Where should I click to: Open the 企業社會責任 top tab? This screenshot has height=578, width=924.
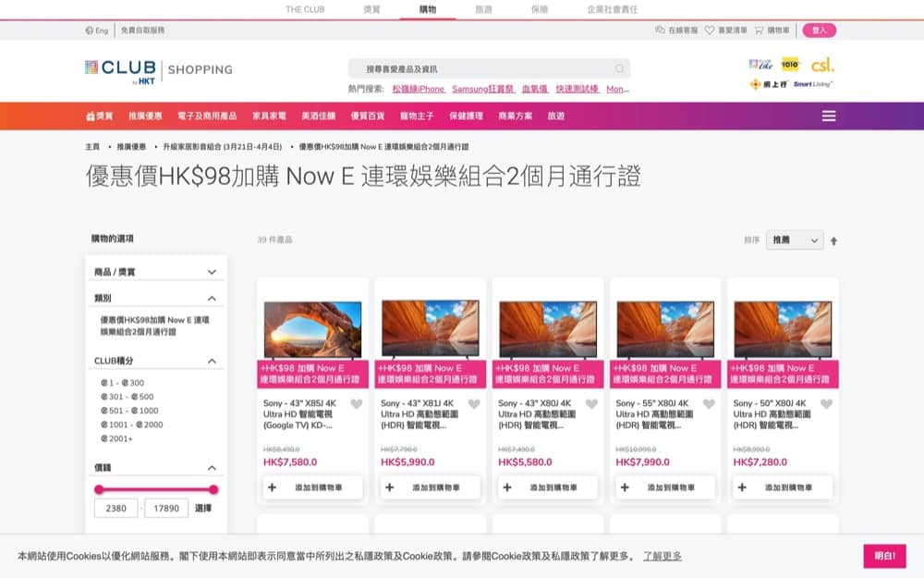613,9
